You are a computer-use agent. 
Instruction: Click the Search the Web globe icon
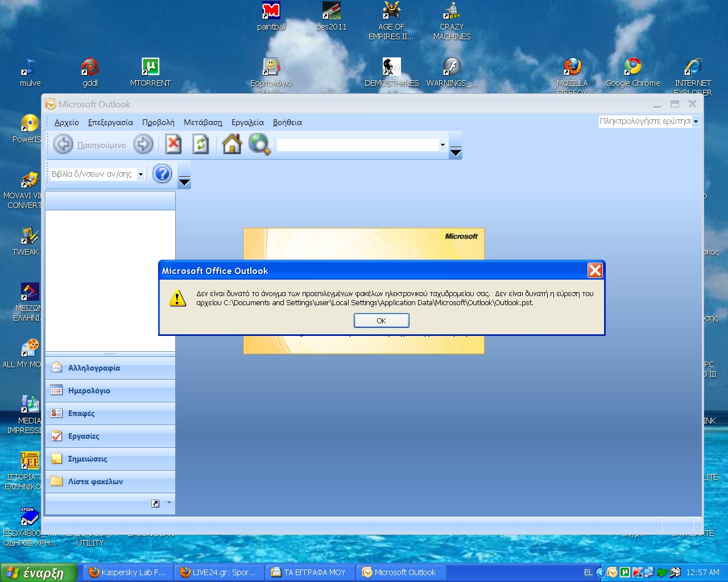pos(259,144)
